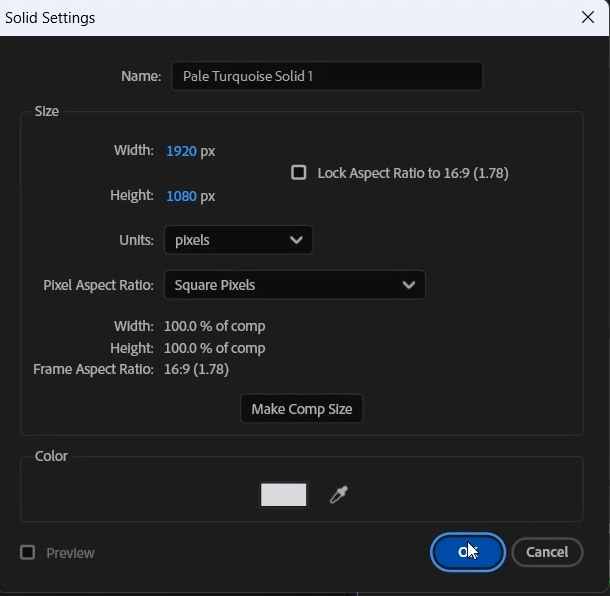Confirm with the OK button
610x596 pixels.
468,552
